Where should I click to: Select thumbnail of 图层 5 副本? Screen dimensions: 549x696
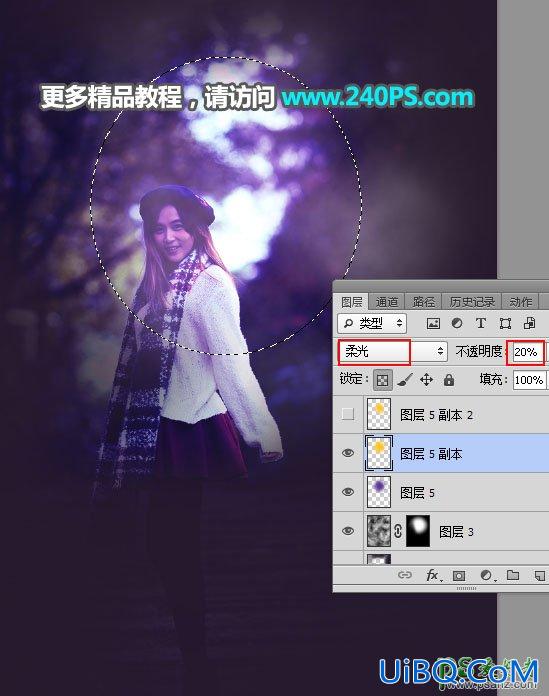(379, 453)
